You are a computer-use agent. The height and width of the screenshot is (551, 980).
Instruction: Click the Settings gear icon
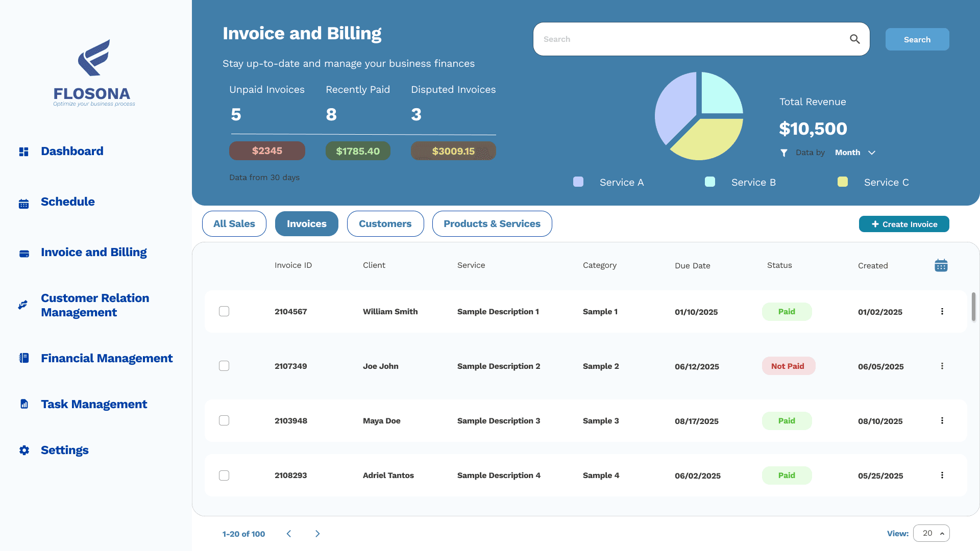click(23, 450)
